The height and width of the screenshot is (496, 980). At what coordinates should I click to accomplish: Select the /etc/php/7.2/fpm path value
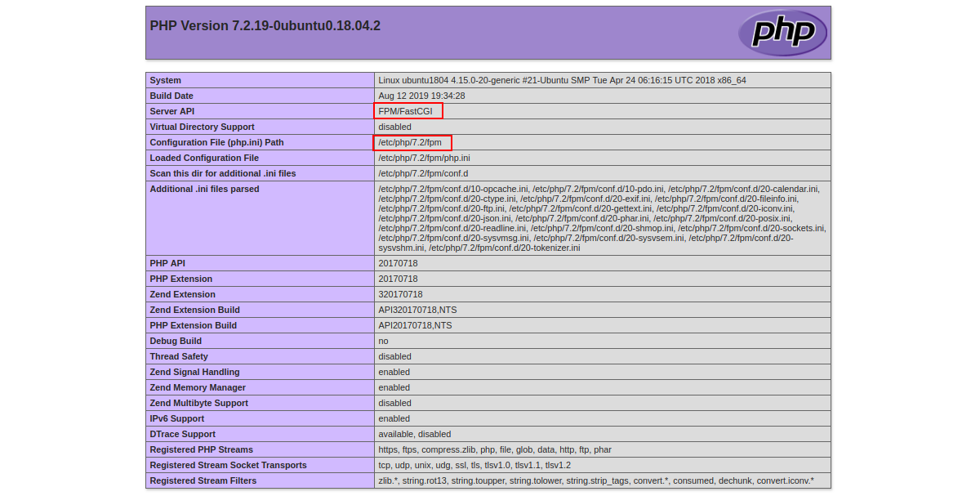click(x=410, y=142)
